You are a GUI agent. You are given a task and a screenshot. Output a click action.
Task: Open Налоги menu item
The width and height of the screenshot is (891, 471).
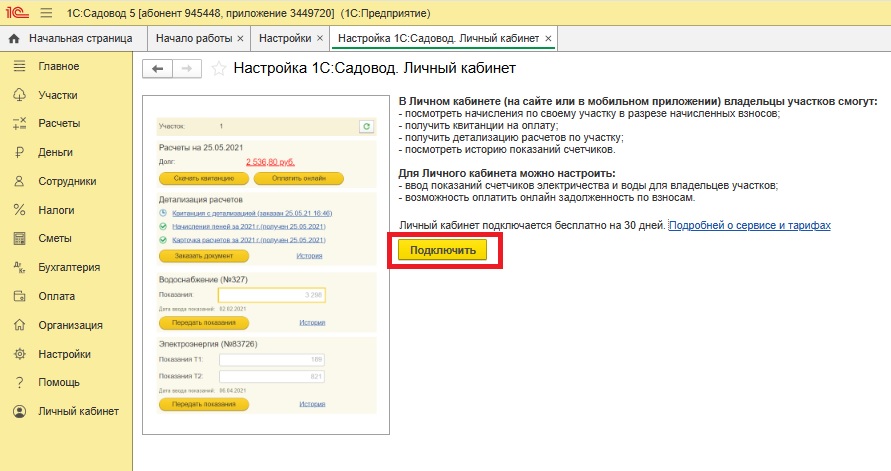tap(56, 210)
